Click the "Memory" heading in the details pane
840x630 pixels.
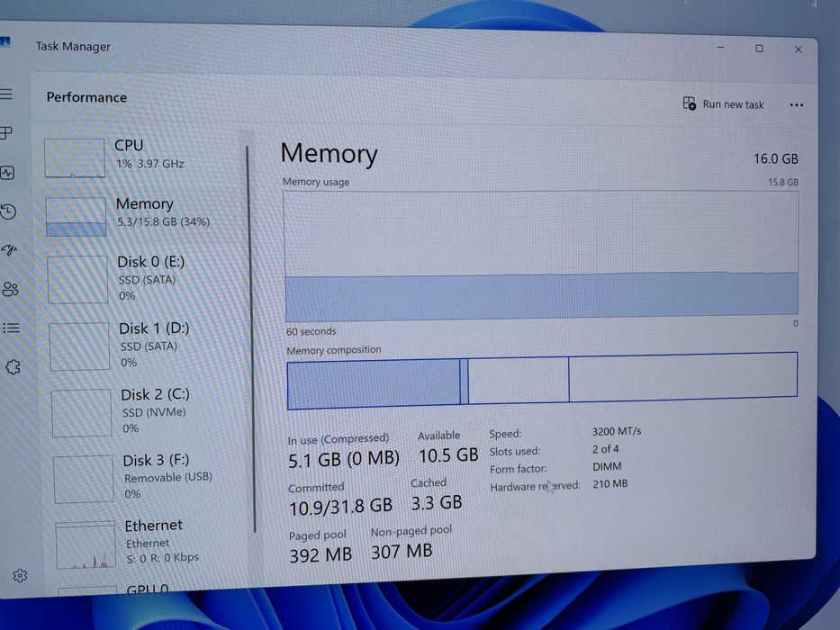click(329, 153)
